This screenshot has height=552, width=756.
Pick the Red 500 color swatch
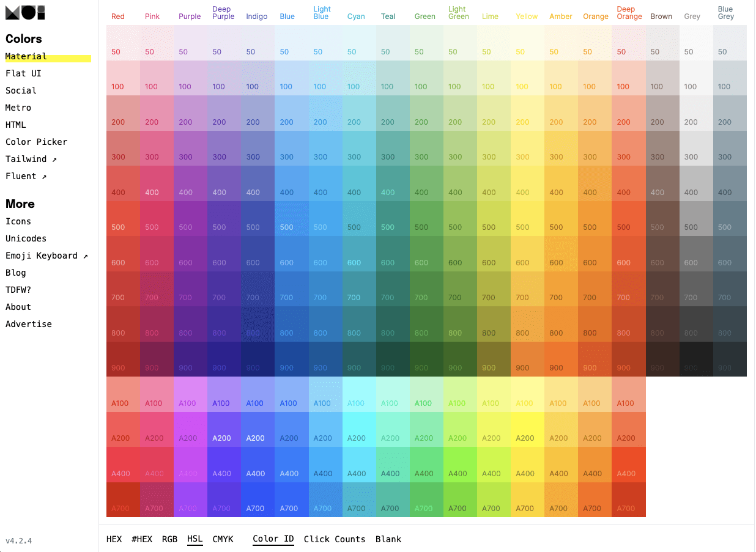coord(123,219)
